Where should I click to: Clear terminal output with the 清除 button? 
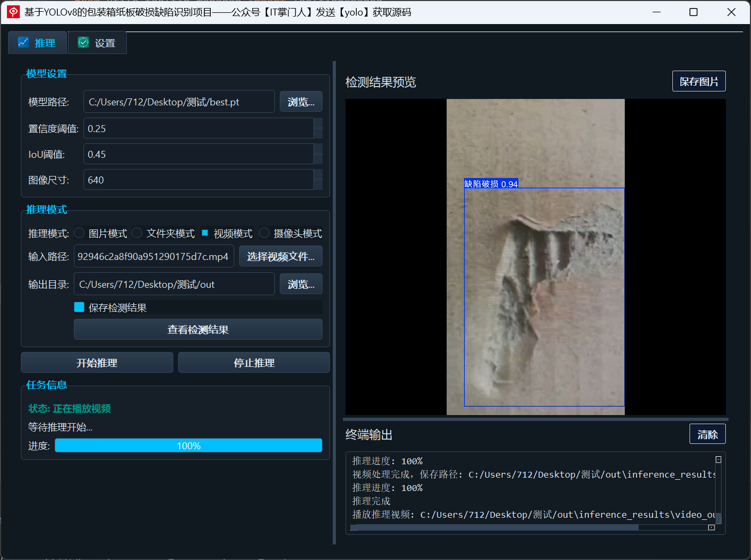(707, 434)
